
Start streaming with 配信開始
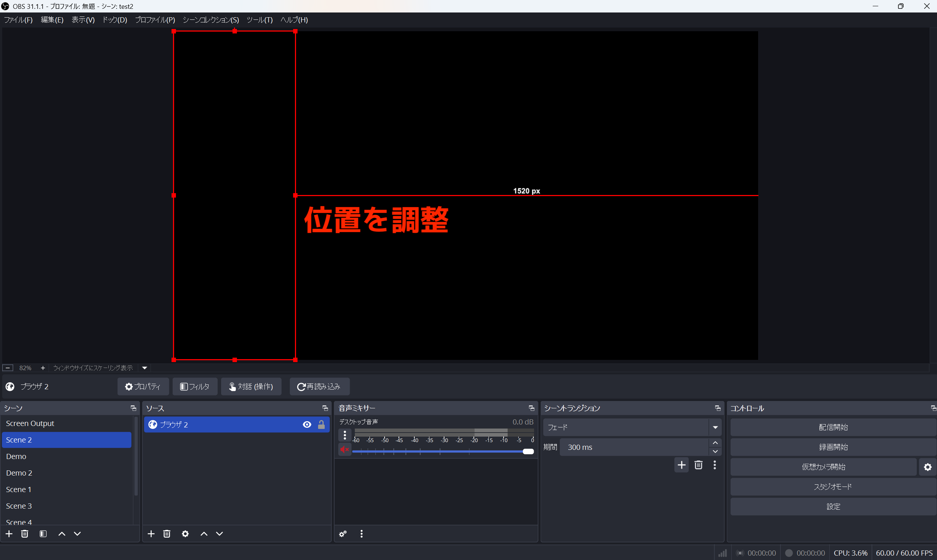(x=833, y=427)
